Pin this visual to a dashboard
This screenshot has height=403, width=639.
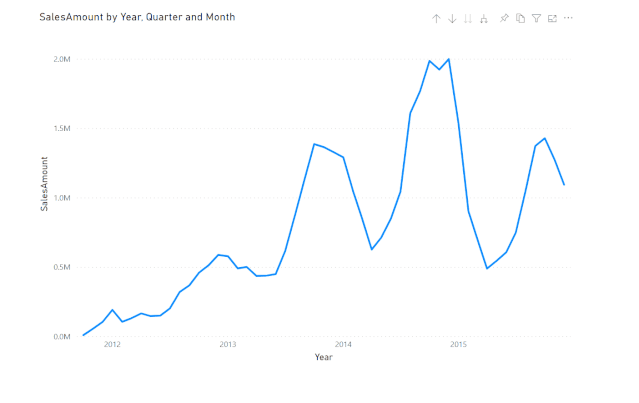click(504, 19)
